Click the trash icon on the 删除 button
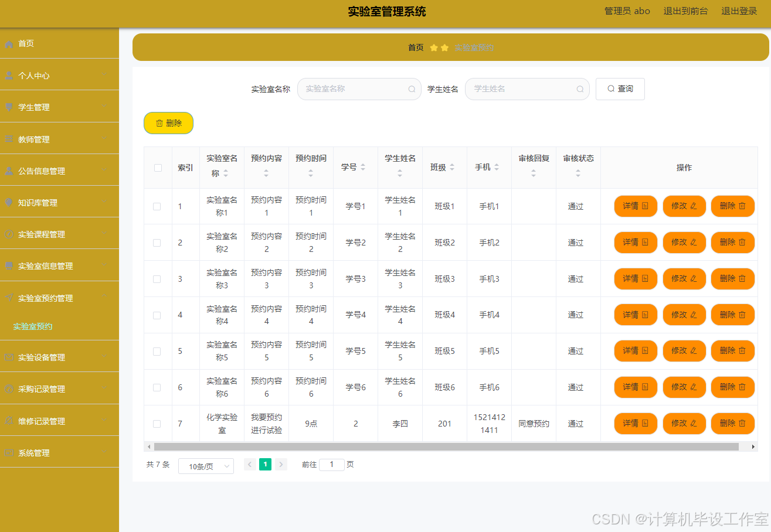The width and height of the screenshot is (771, 532). 159,123
